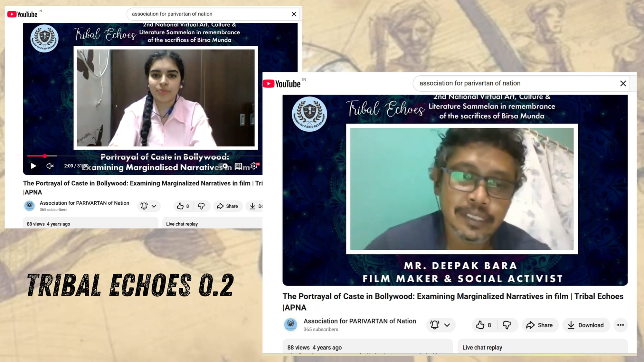Click the YouTube logo in the right window
Viewport: 644px width, 362px height.
(282, 84)
